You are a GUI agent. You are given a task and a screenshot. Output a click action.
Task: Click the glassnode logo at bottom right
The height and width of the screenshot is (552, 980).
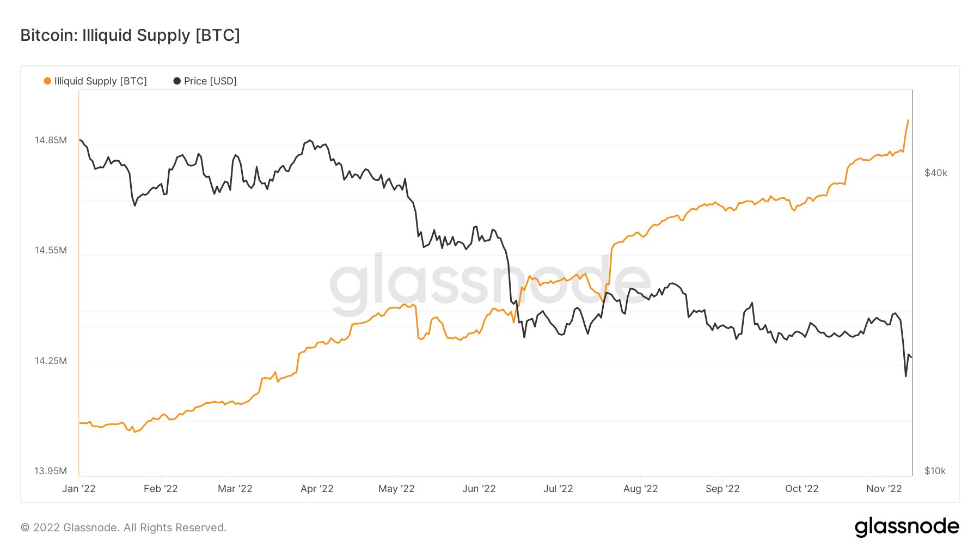906,527
